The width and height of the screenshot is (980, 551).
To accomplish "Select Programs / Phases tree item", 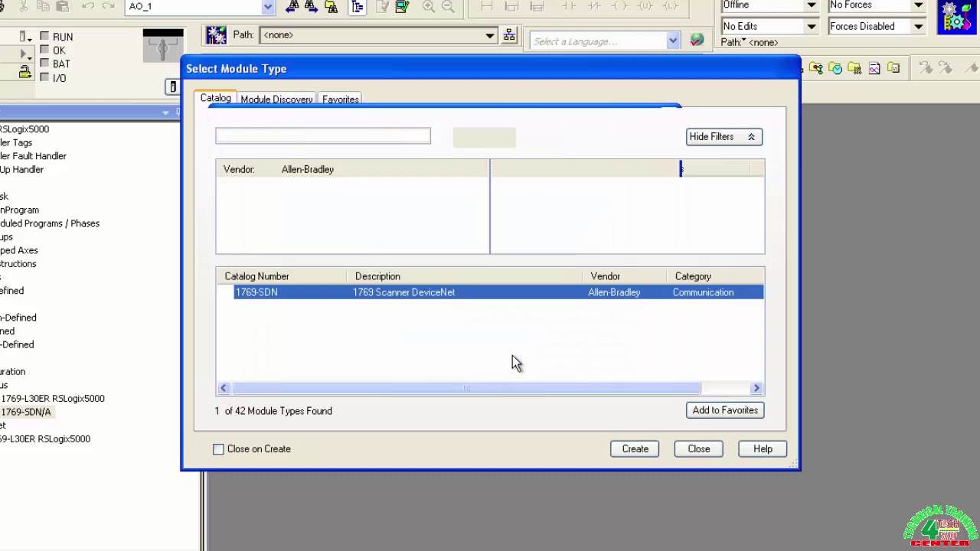I will 50,223.
